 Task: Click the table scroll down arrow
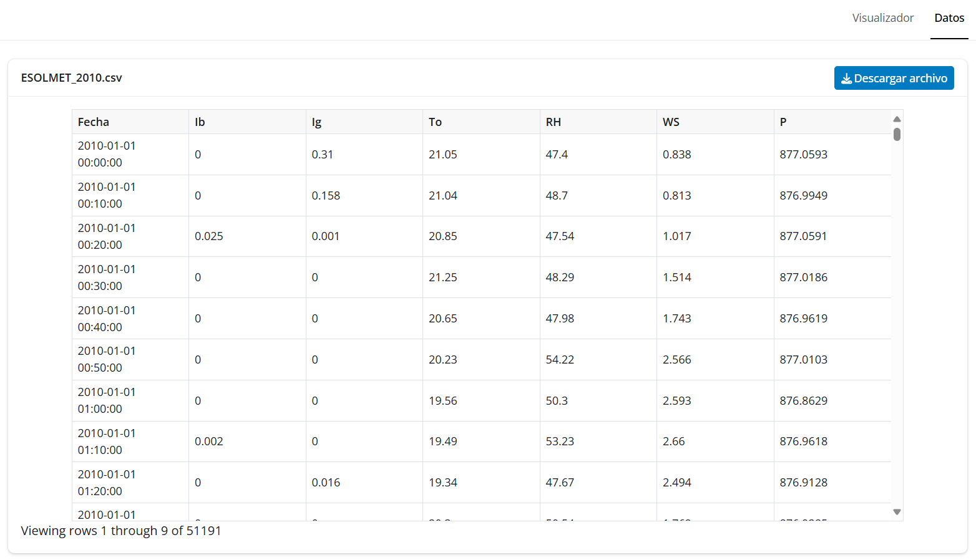(897, 512)
